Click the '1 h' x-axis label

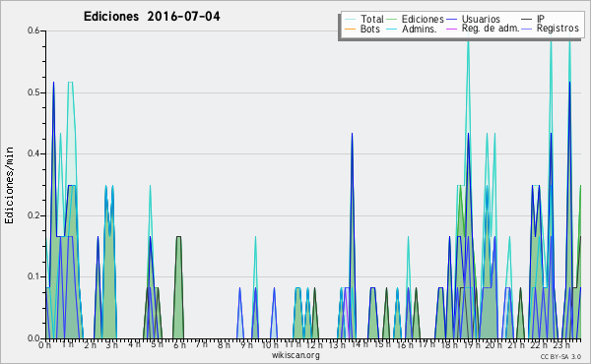point(67,344)
